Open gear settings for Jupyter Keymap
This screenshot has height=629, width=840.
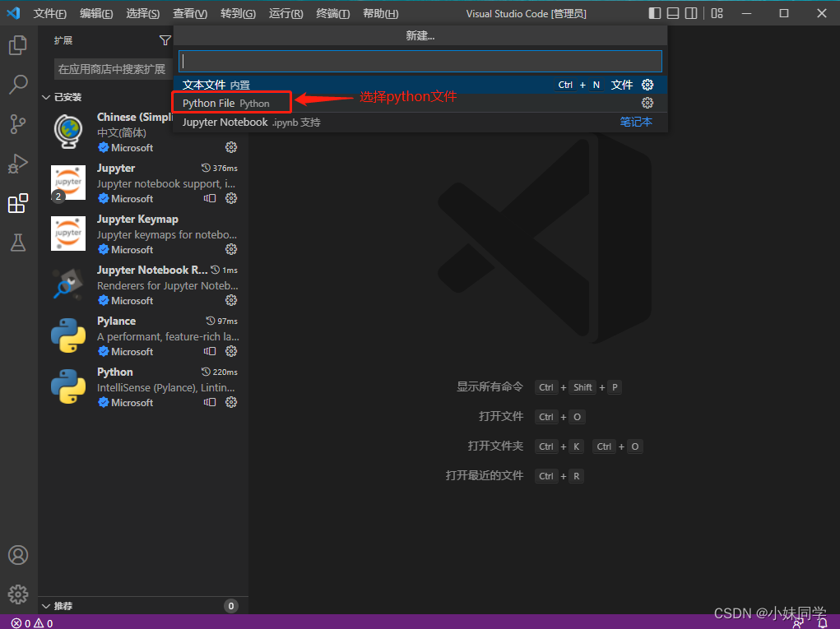click(x=231, y=249)
